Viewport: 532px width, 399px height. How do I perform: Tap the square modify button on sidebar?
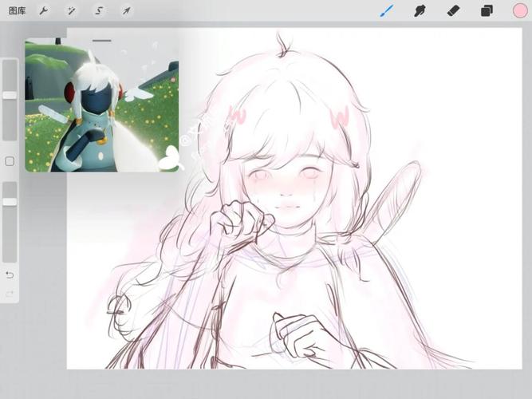pyautogui.click(x=10, y=161)
